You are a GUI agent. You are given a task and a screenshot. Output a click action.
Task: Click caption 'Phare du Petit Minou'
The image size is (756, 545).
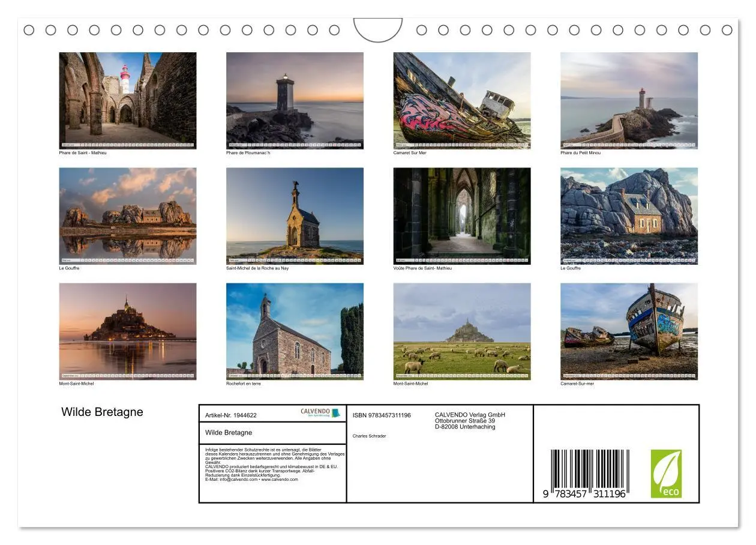point(581,153)
